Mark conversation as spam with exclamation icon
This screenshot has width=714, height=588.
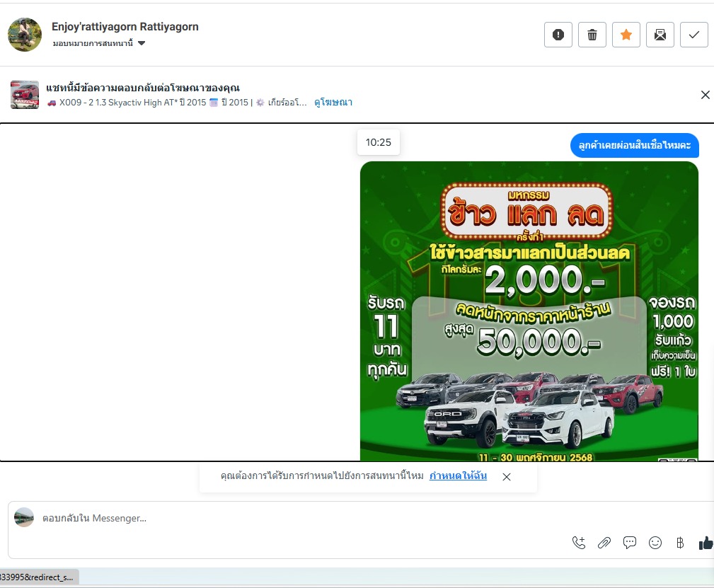[558, 35]
